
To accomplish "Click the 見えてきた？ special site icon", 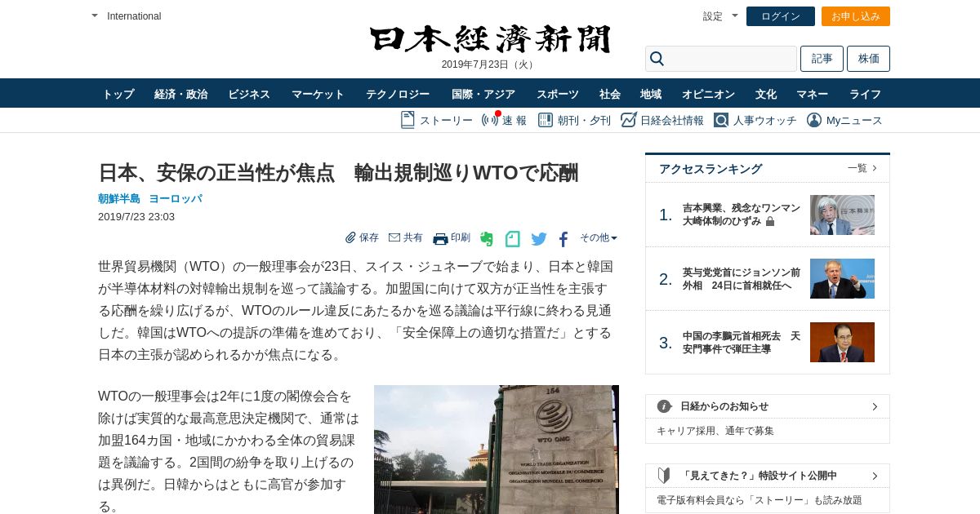I will tap(664, 475).
